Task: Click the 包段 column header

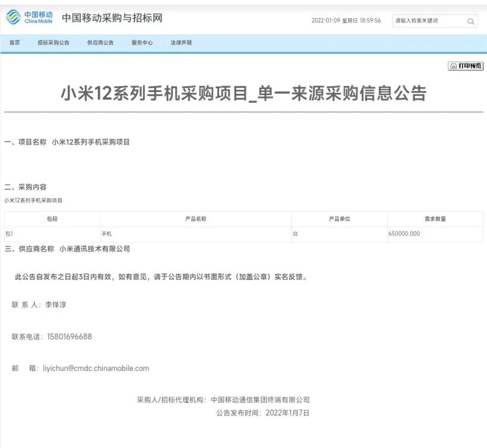Action: coord(52,219)
